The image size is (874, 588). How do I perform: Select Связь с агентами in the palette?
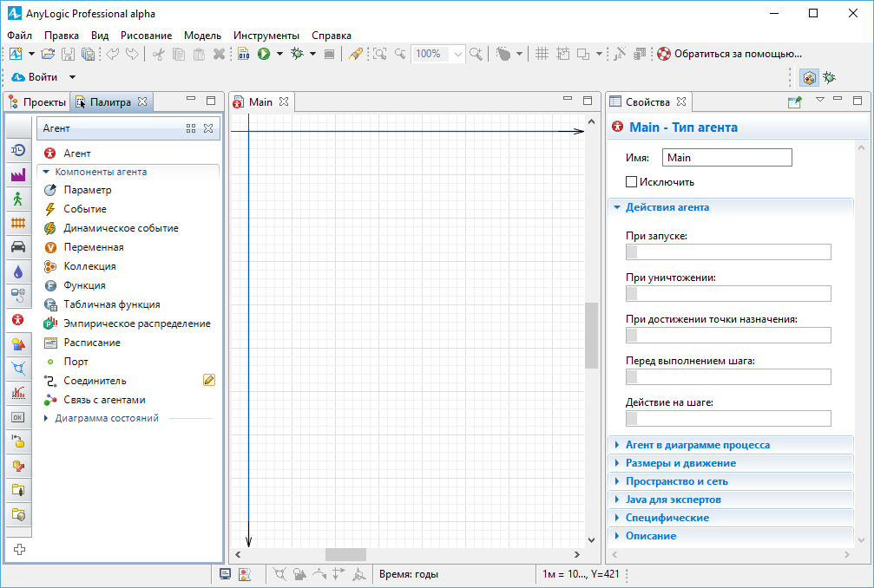pos(104,400)
